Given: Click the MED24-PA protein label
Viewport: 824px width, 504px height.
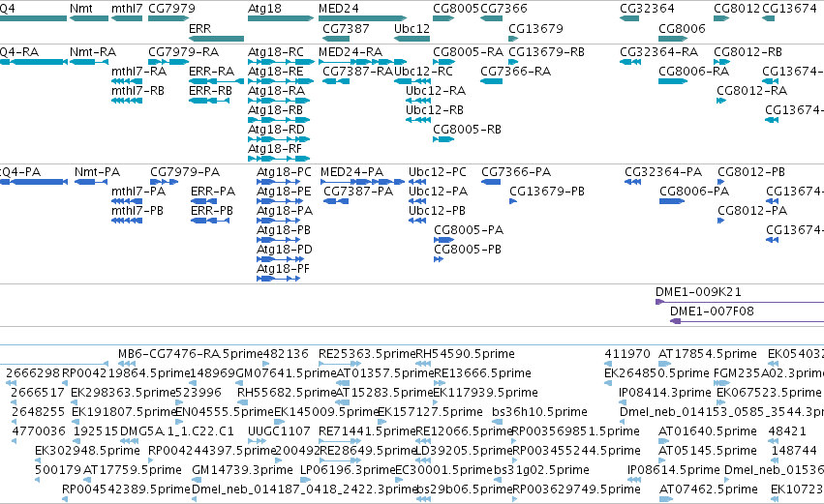Looking at the screenshot, I should 352,172.
